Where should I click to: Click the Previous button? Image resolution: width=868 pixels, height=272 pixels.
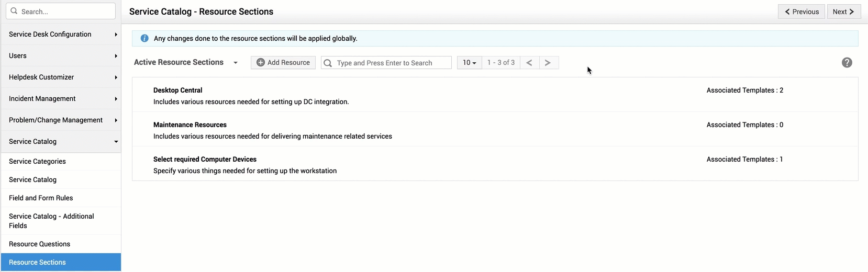coord(802,12)
